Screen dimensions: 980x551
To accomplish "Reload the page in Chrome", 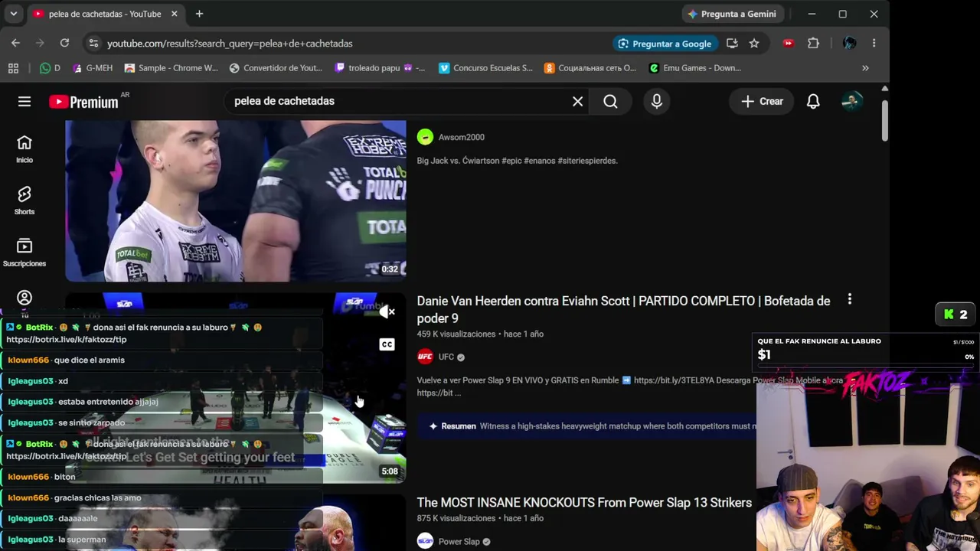I will tap(64, 44).
